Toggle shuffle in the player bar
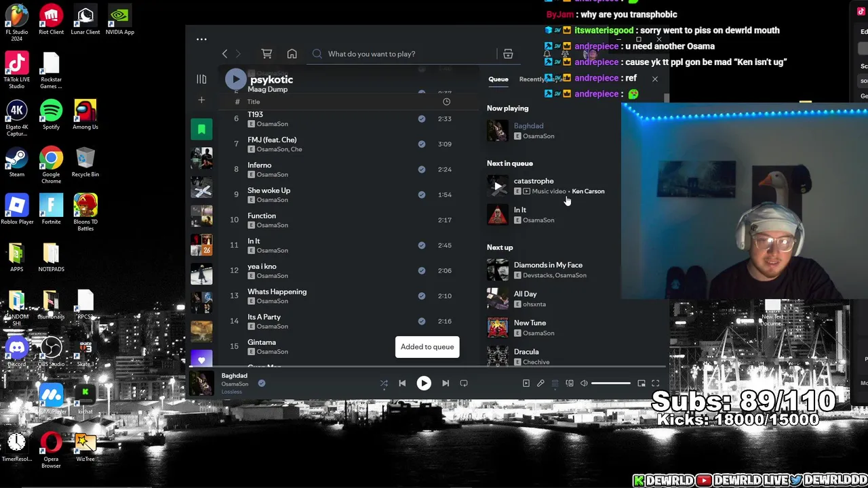This screenshot has height=488, width=868. pos(384,384)
